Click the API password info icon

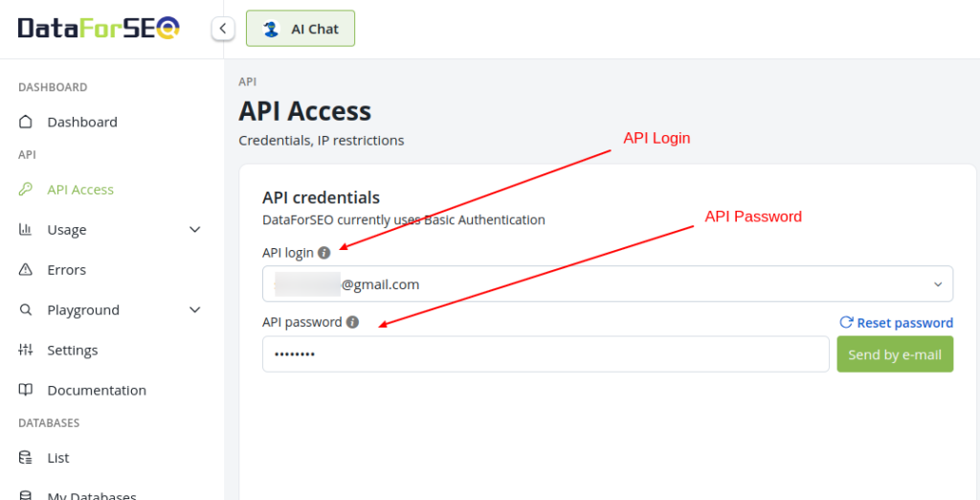point(352,322)
